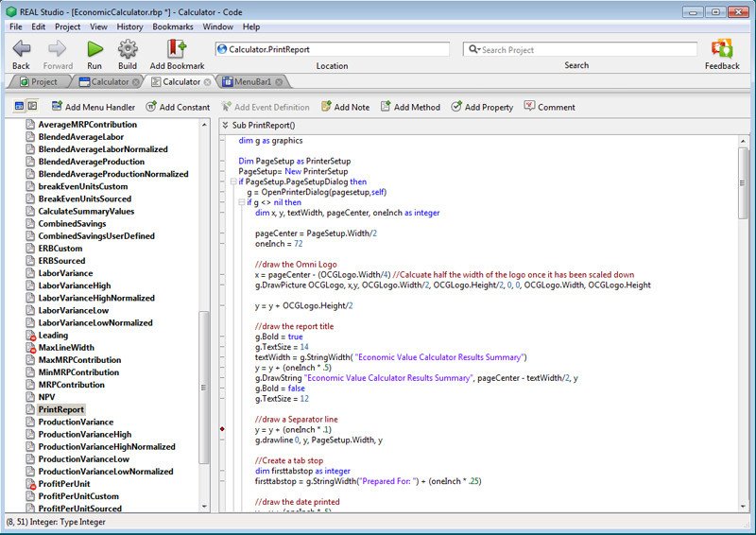Viewport: 756px width, 535px height.
Task: Click the LaborVariance method icon
Action: [30, 273]
